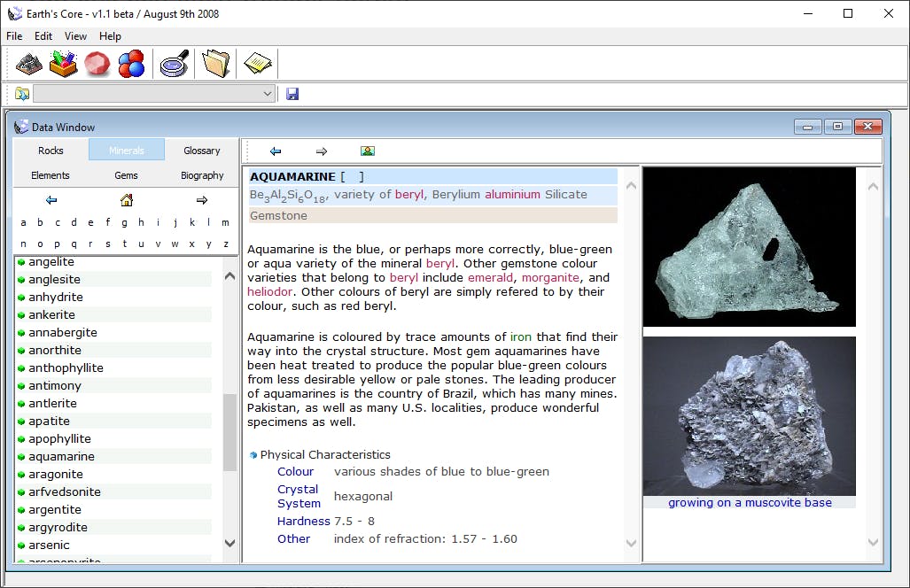
Task: Expand the address bar combo box dropdown
Action: [268, 94]
